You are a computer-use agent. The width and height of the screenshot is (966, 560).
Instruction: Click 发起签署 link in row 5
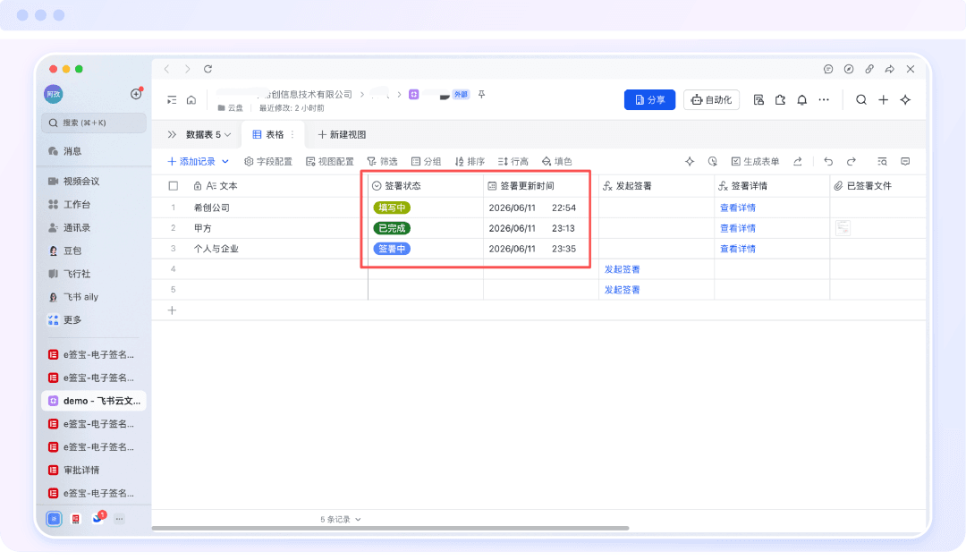(x=622, y=290)
